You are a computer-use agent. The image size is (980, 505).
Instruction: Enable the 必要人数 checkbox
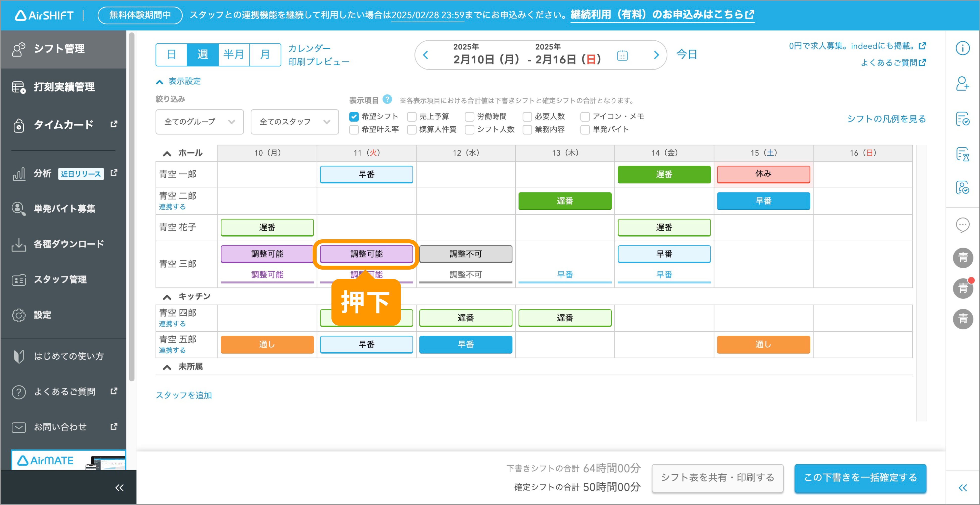click(x=527, y=116)
